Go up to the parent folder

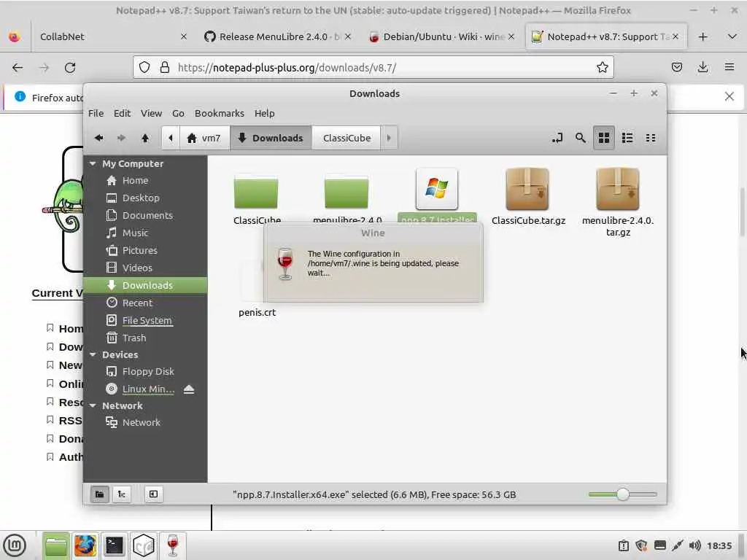point(145,138)
